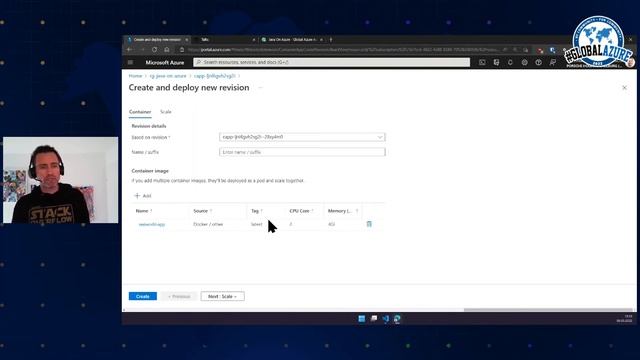The height and width of the screenshot is (360, 640).
Task: Reload the page with refresh icon
Action: 154,49
